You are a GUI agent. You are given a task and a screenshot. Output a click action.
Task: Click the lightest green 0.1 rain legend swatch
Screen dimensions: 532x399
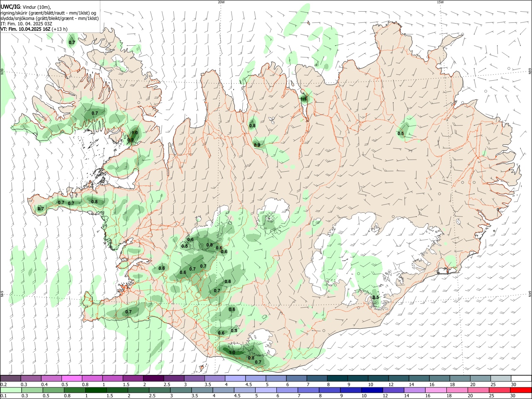pos(11,389)
